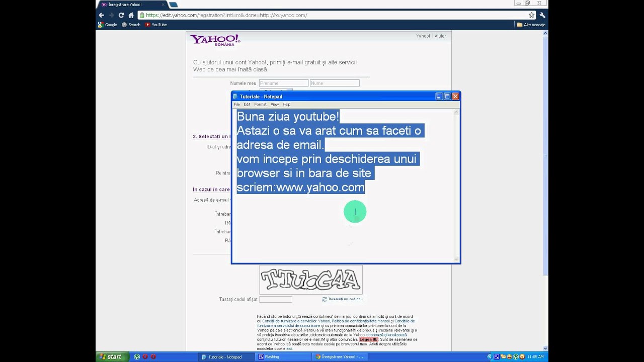The width and height of the screenshot is (644, 362).
Task: Click the page scrollbar down arrow
Action: point(545,348)
